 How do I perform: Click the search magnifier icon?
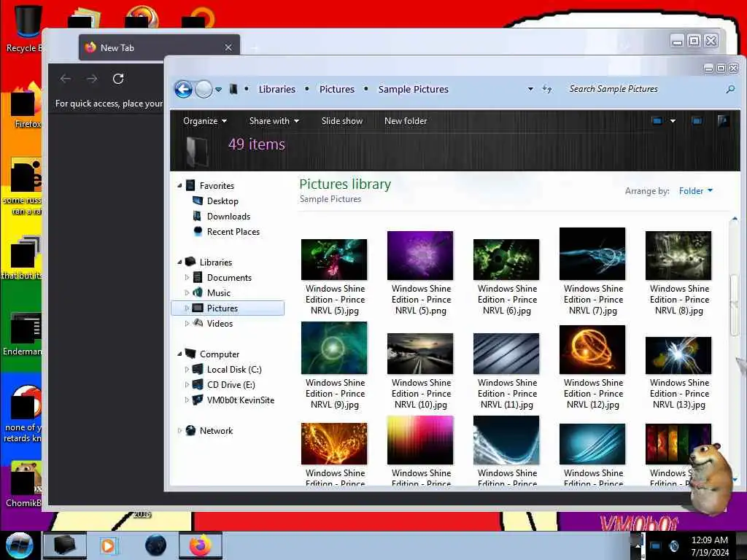pos(729,89)
